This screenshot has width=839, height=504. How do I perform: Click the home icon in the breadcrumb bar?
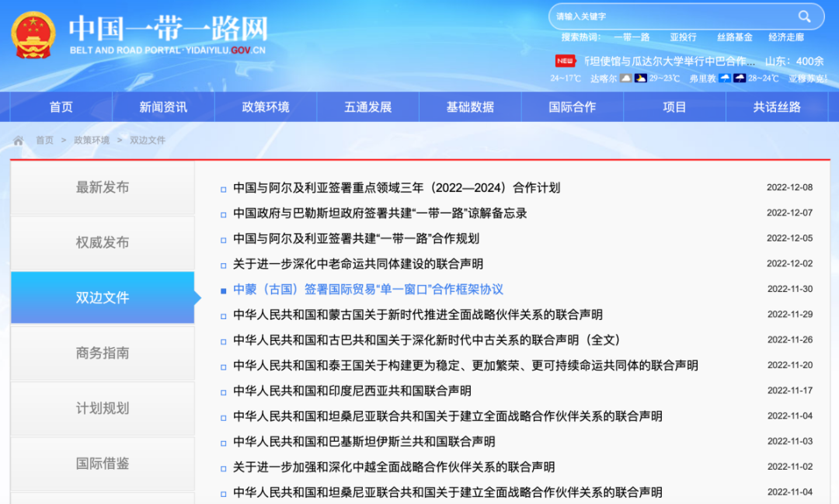[18, 141]
